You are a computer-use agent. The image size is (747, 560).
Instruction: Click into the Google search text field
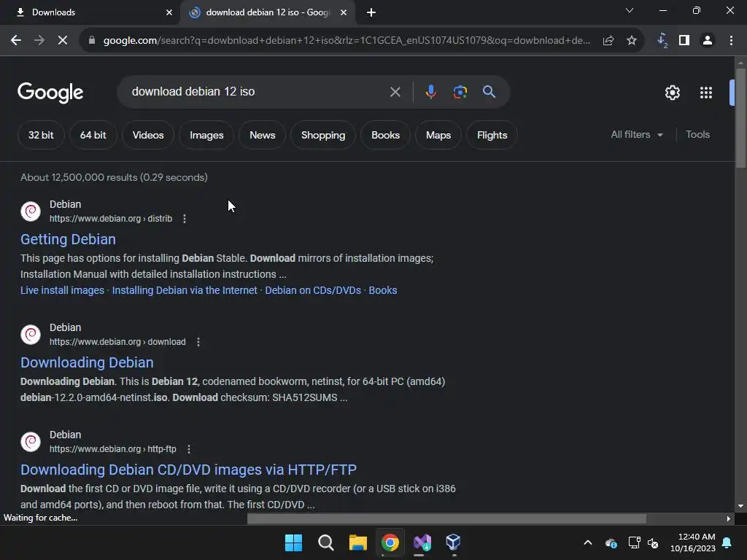(258, 92)
